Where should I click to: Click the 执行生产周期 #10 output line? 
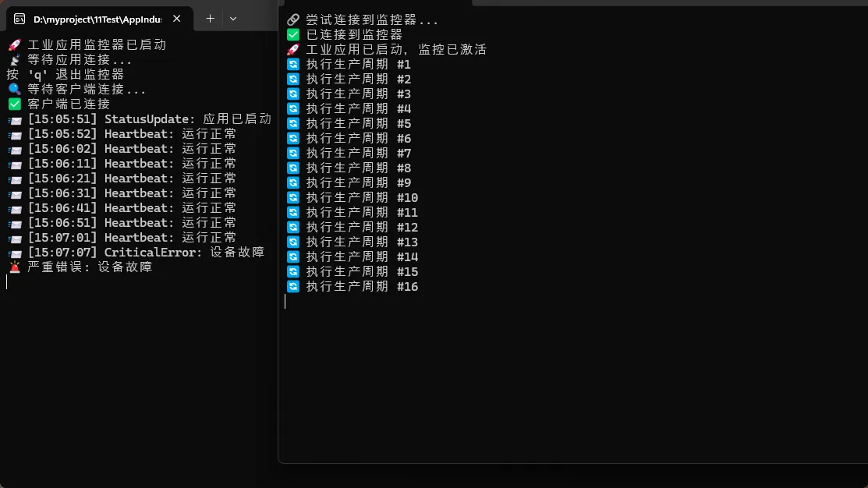click(x=361, y=198)
